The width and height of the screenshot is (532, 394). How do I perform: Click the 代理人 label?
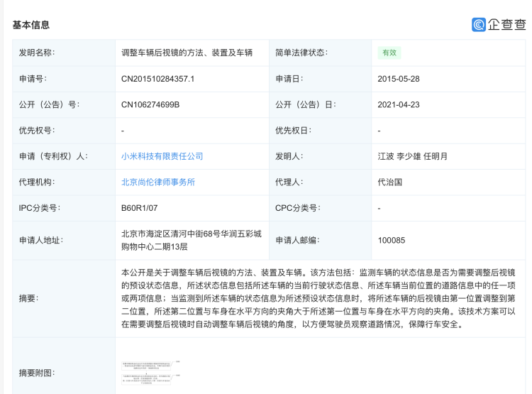[x=289, y=182]
